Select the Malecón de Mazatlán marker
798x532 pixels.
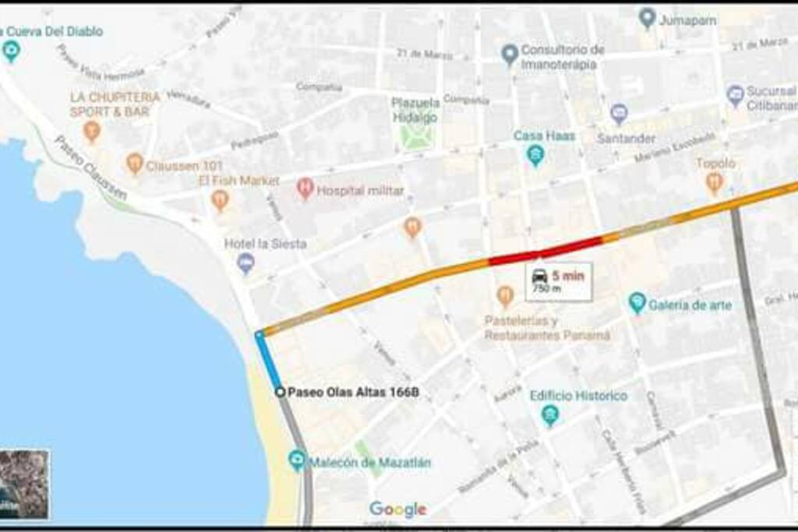click(x=297, y=461)
